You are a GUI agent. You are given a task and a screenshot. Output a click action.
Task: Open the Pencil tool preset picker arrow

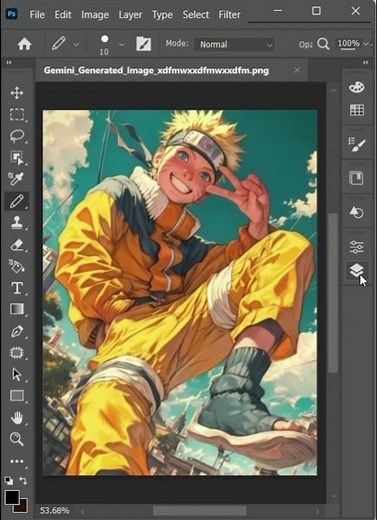(x=76, y=44)
